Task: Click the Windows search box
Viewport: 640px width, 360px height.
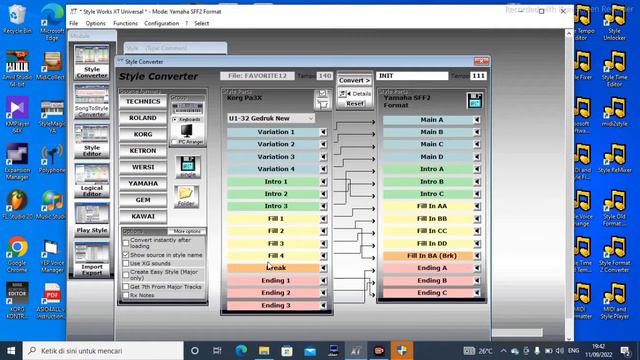Action: coord(103,351)
